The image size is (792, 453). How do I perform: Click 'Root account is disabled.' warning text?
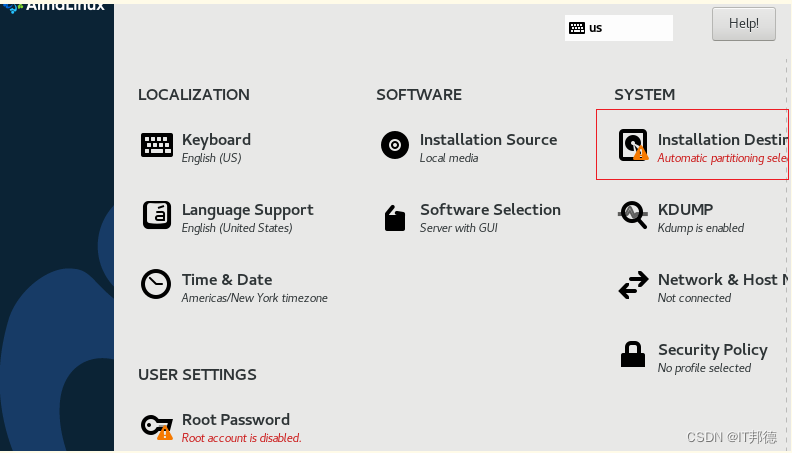tap(241, 438)
